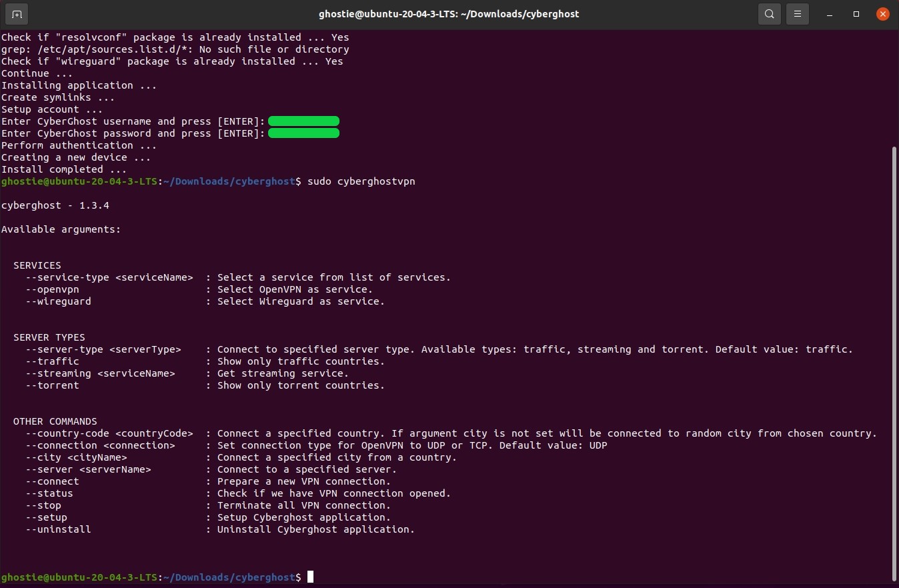The height and width of the screenshot is (588, 899).
Task: Click the '--server-type <serverType>' argument
Action: coord(103,349)
